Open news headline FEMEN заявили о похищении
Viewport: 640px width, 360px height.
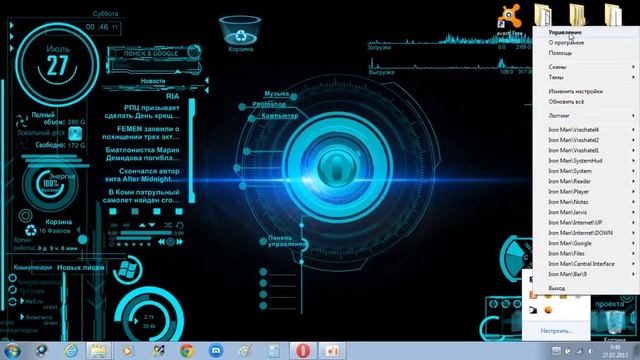click(140, 133)
